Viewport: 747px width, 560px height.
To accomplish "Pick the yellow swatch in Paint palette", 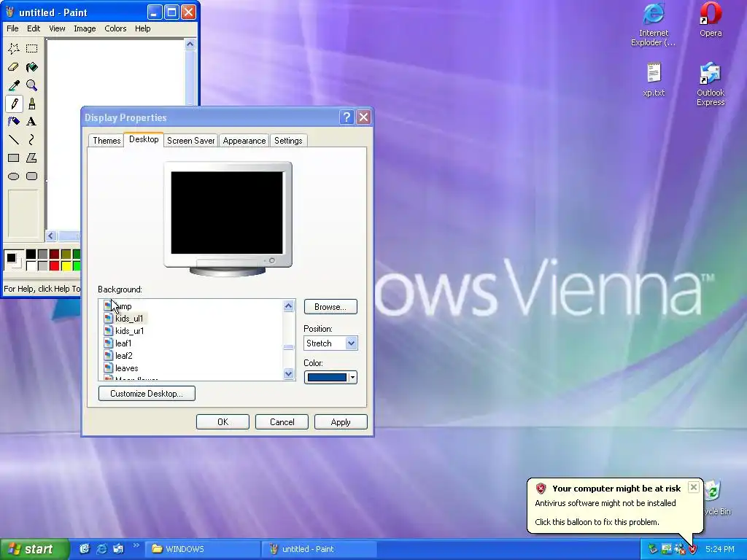I will pos(66,265).
